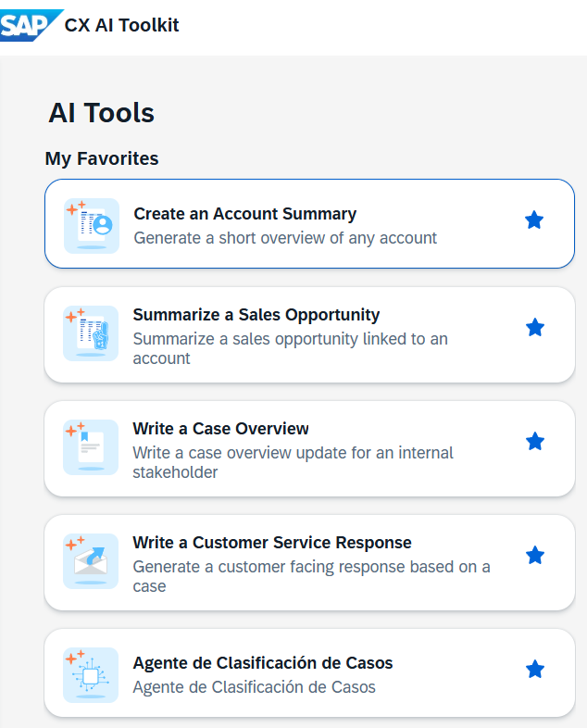
Task: Click the Summarize a Sales Opportunity icon
Action: [x=91, y=333]
